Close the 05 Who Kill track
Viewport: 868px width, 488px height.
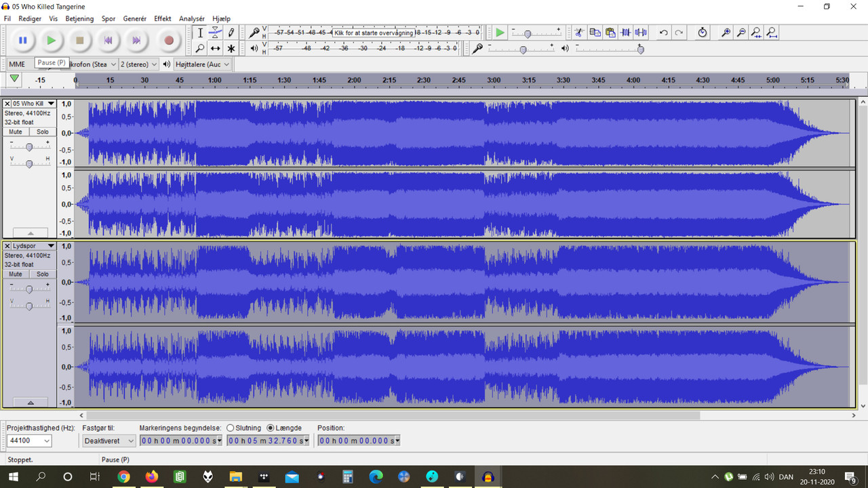click(7, 104)
